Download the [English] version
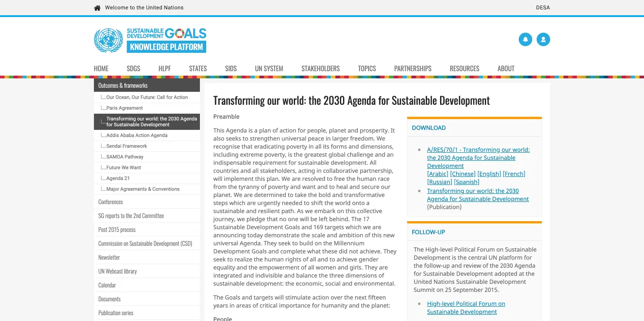 (489, 174)
